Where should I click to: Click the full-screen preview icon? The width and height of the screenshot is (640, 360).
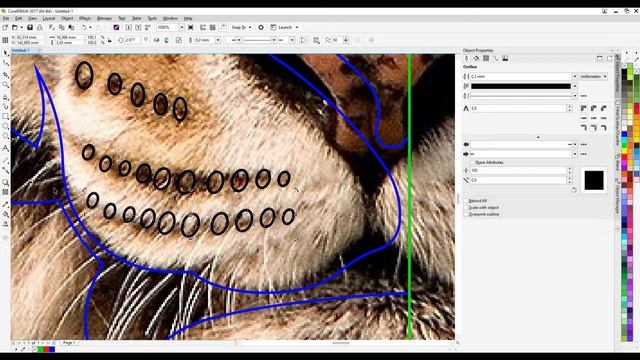point(191,27)
